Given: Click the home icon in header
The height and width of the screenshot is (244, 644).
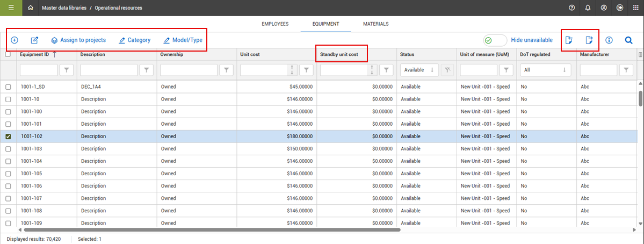Looking at the screenshot, I should coord(31,8).
